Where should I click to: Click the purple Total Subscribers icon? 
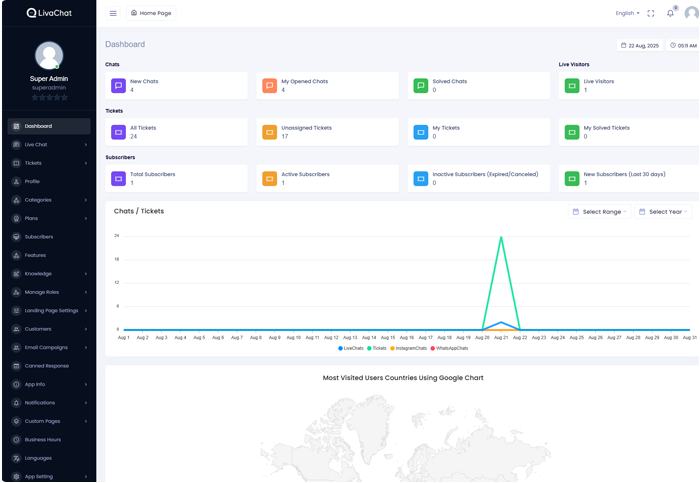click(x=118, y=178)
